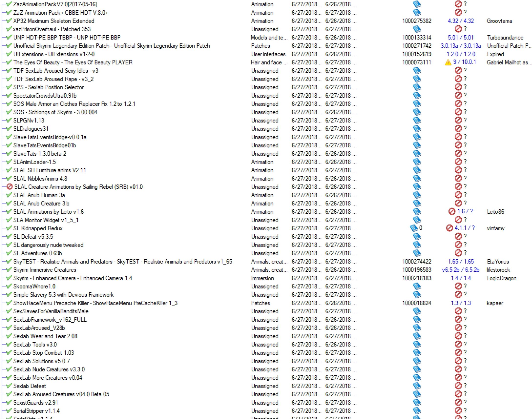Image resolution: width=532 pixels, height=419 pixels.
Task: Click the red version icon for ZaZ Animation Pack+ CBBE HDT
Action: click(x=458, y=12)
